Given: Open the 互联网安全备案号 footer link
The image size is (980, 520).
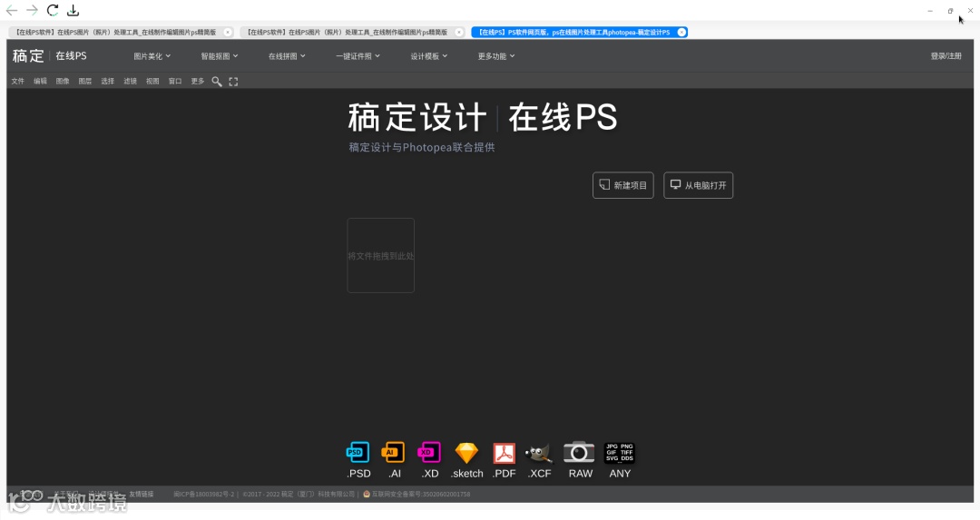Looking at the screenshot, I should pos(416,494).
